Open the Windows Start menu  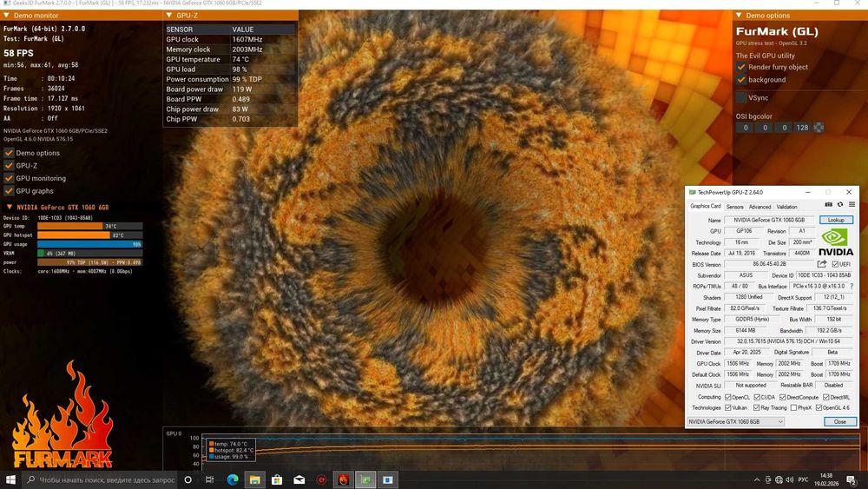(10, 479)
